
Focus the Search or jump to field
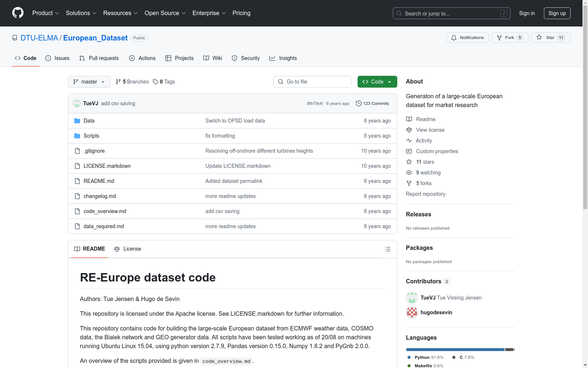pos(452,13)
